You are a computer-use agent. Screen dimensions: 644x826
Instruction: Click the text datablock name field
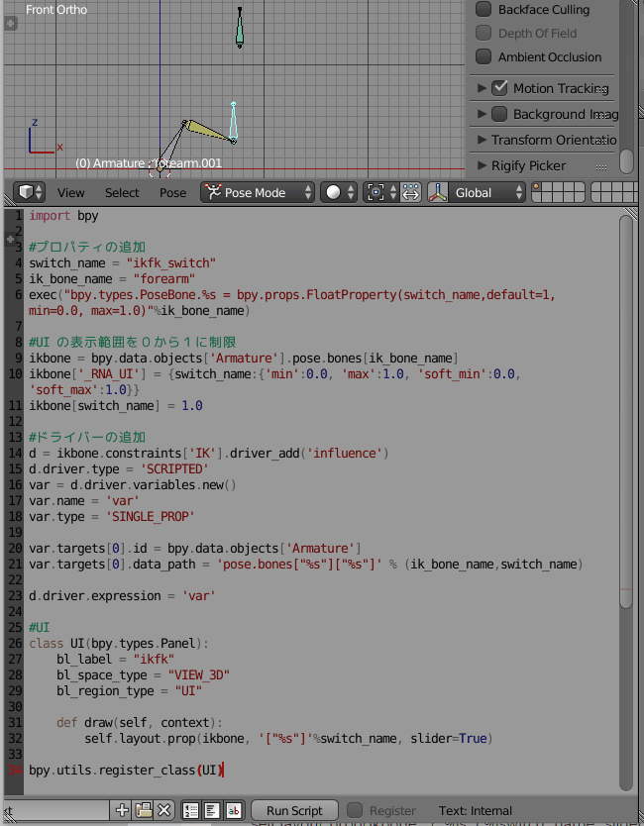click(x=55, y=810)
